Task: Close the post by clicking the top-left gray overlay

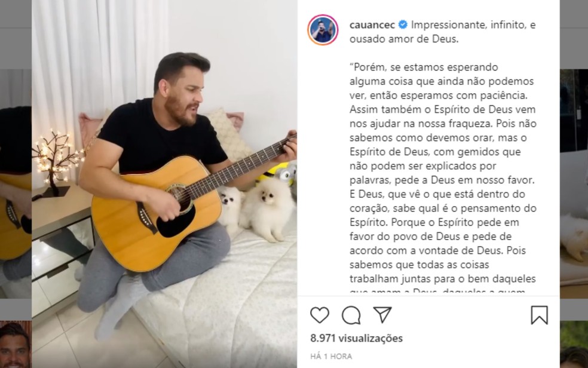Action: [16, 14]
